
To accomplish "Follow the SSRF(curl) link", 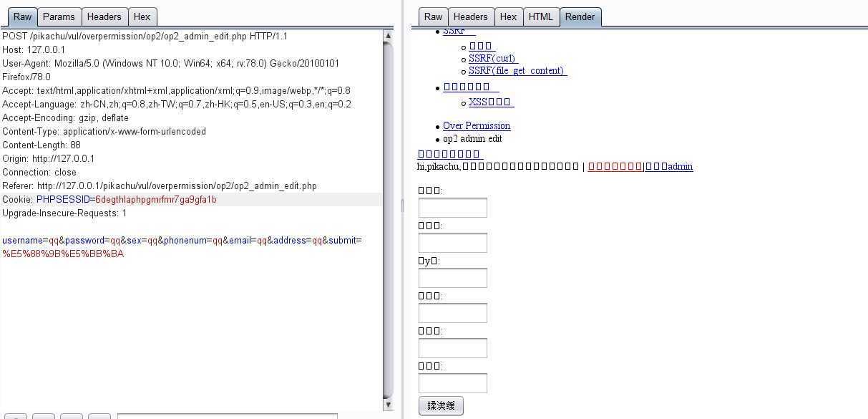I will click(493, 58).
